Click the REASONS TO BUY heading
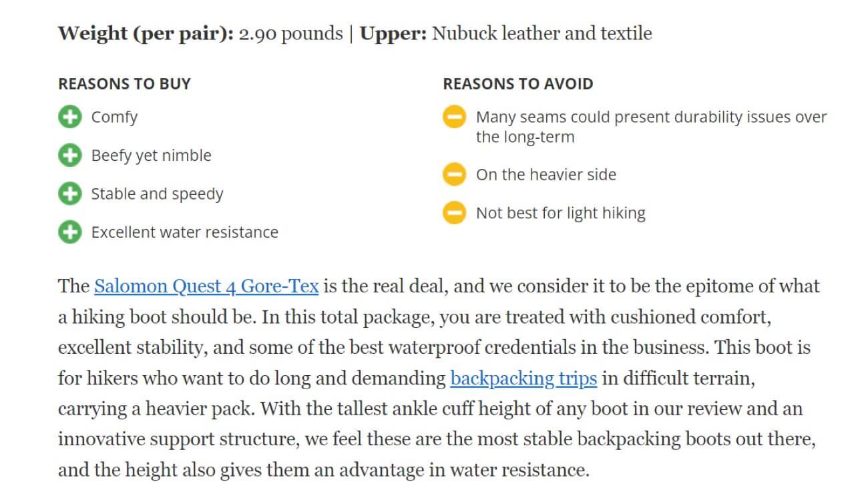This screenshot has height=492, width=868. tap(124, 84)
